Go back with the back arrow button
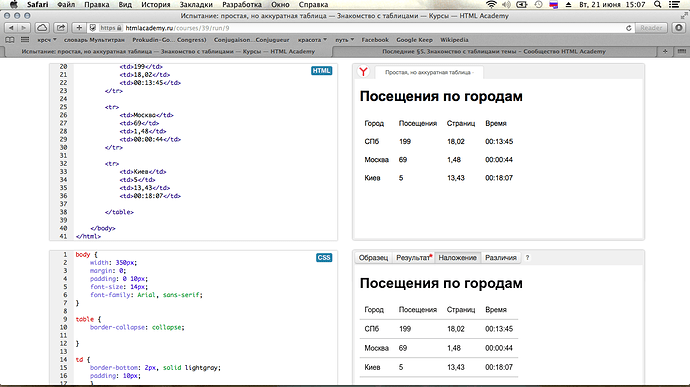 tap(11, 28)
